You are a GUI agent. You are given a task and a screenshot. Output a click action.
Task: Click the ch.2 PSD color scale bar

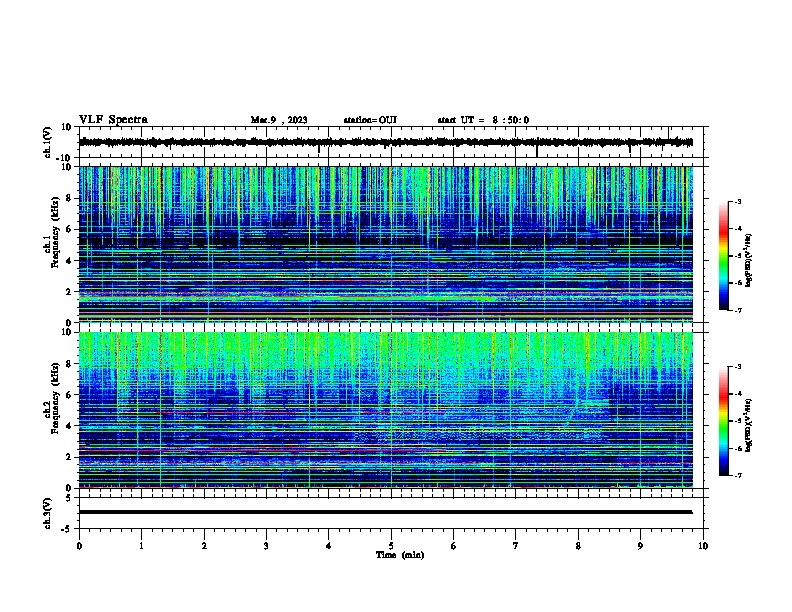click(x=723, y=421)
